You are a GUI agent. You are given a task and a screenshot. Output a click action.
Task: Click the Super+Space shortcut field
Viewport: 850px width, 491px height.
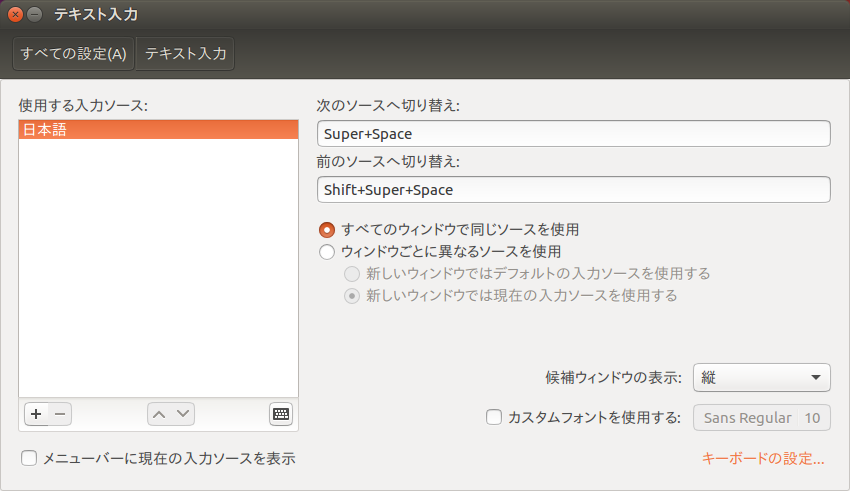click(573, 133)
